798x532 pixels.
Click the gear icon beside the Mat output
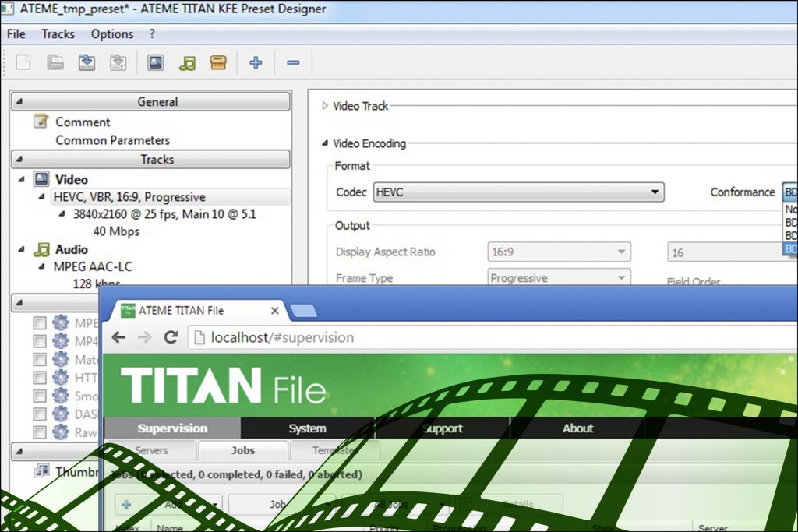pyautogui.click(x=60, y=359)
